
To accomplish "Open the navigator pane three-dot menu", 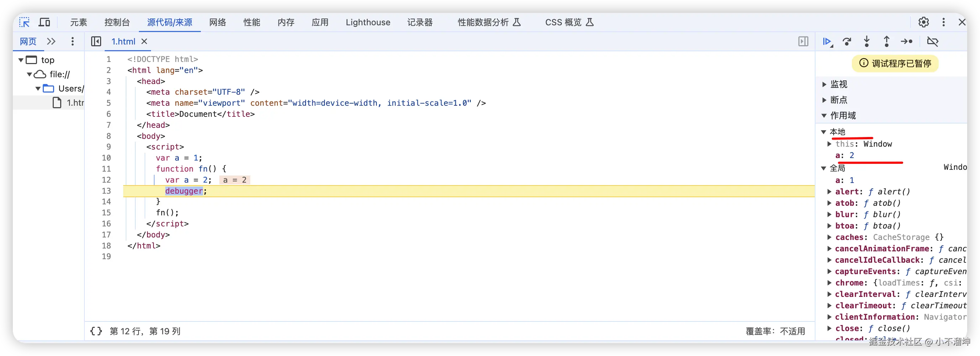I will 72,41.
